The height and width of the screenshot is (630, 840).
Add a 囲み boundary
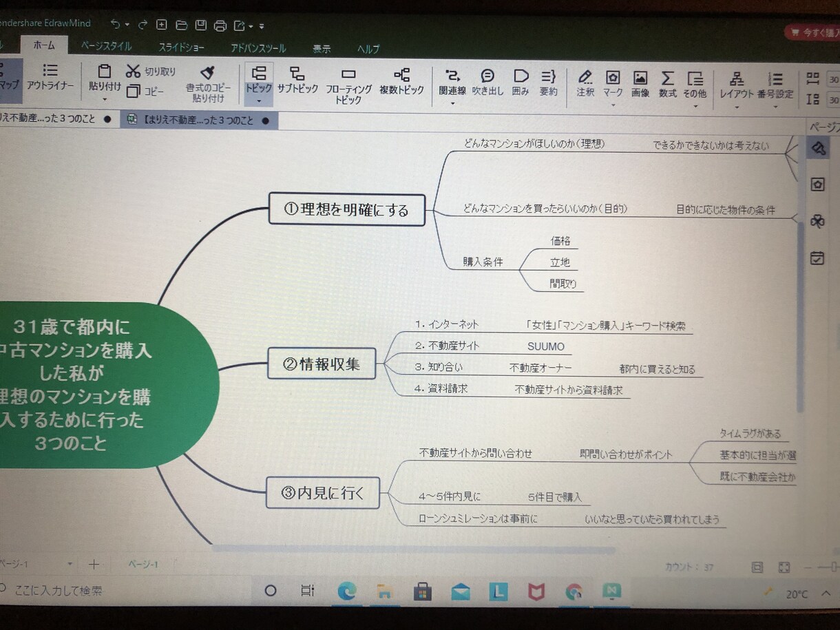point(521,82)
